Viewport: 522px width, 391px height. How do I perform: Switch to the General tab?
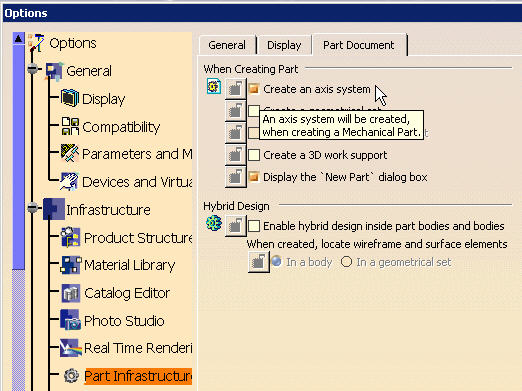click(227, 45)
